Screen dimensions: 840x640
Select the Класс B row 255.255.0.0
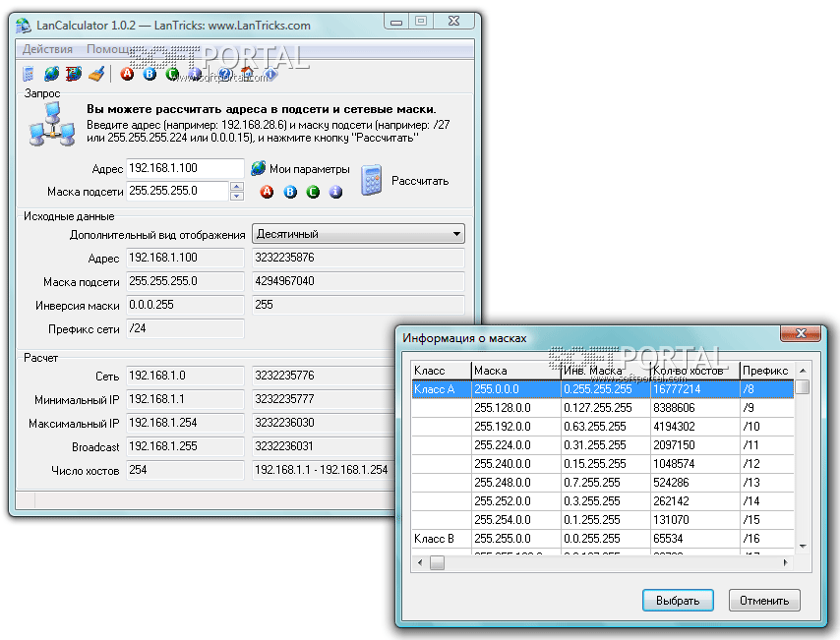click(603, 539)
